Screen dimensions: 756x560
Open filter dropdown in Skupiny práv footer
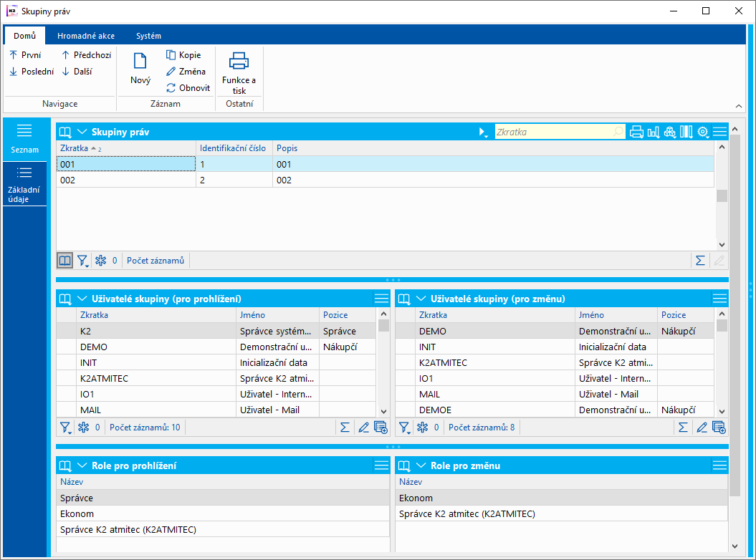tap(83, 261)
